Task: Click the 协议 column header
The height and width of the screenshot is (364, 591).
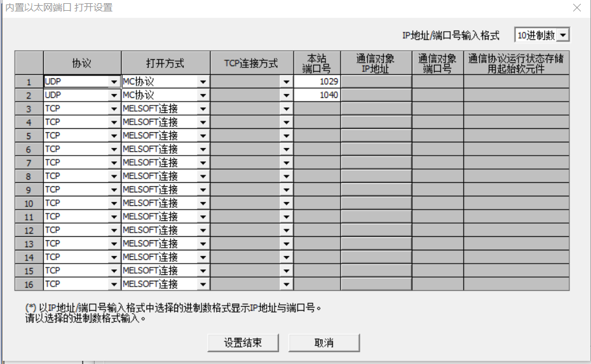Action: tap(82, 63)
